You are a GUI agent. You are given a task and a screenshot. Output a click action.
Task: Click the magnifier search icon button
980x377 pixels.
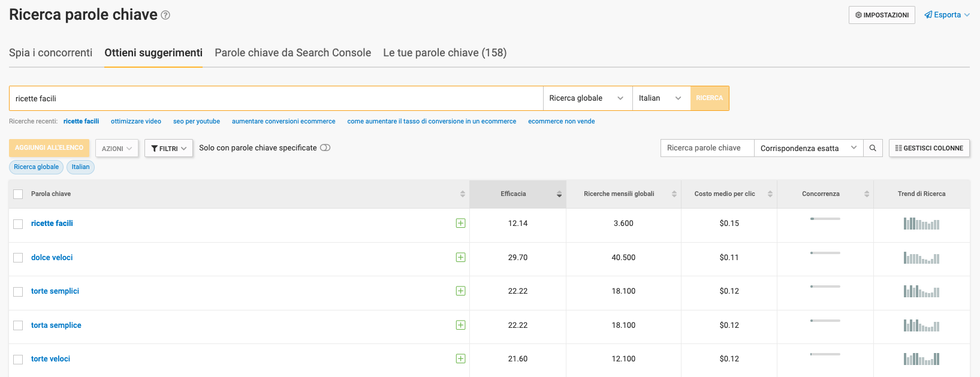[x=873, y=148]
